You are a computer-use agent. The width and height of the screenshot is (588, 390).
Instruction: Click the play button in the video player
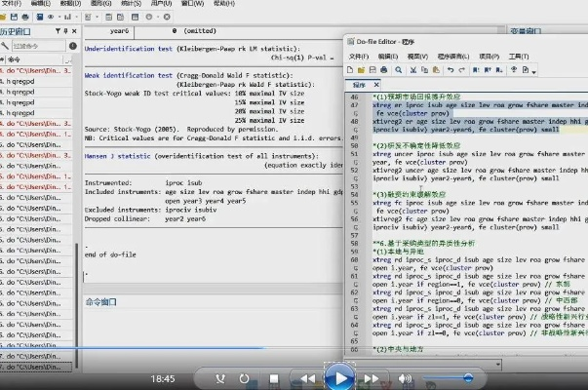click(338, 376)
